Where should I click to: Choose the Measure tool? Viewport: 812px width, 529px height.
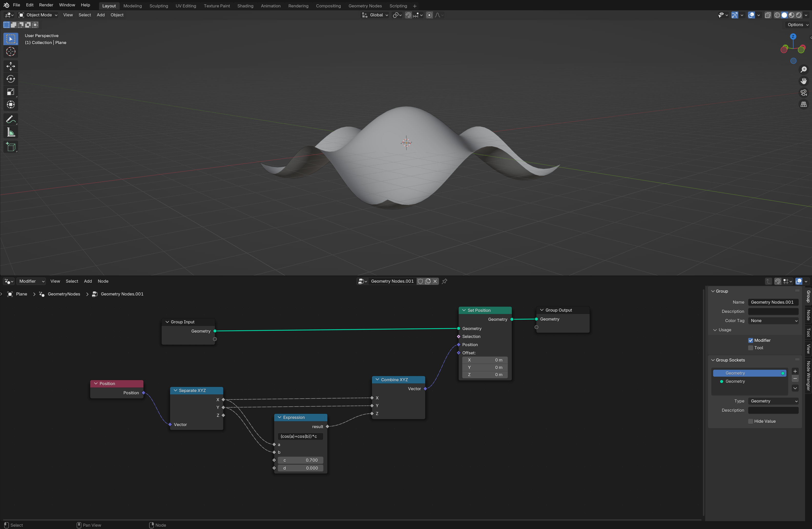click(11, 132)
